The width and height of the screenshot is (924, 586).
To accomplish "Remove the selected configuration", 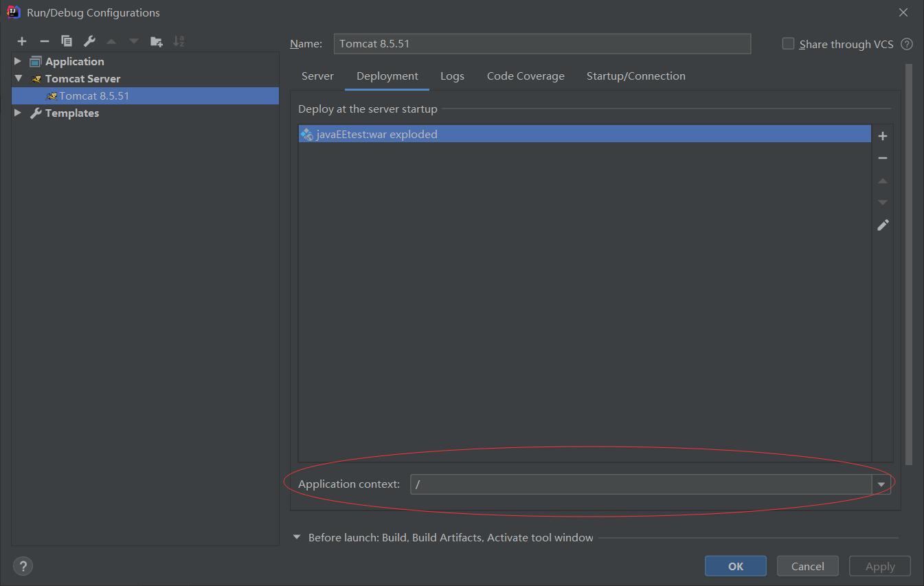I will click(44, 41).
